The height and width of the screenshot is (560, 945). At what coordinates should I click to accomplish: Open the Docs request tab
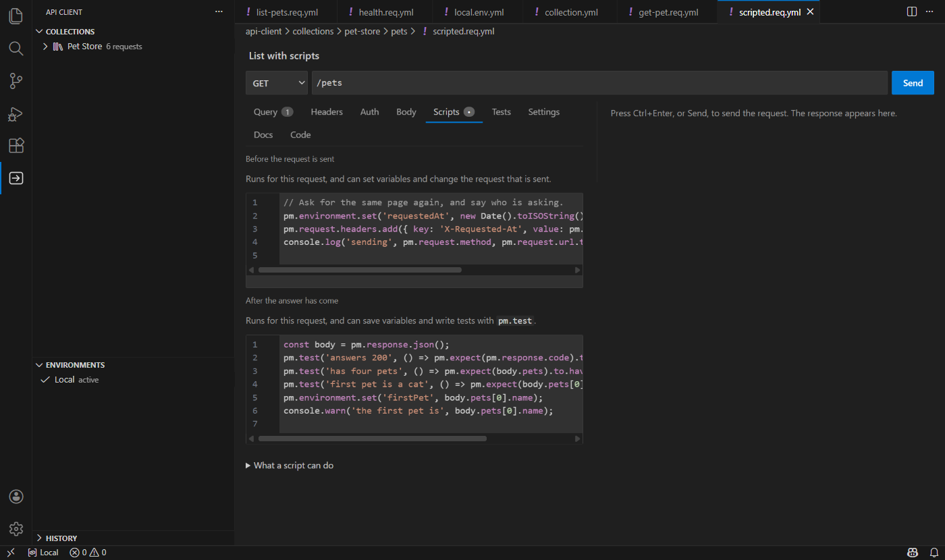coord(263,135)
